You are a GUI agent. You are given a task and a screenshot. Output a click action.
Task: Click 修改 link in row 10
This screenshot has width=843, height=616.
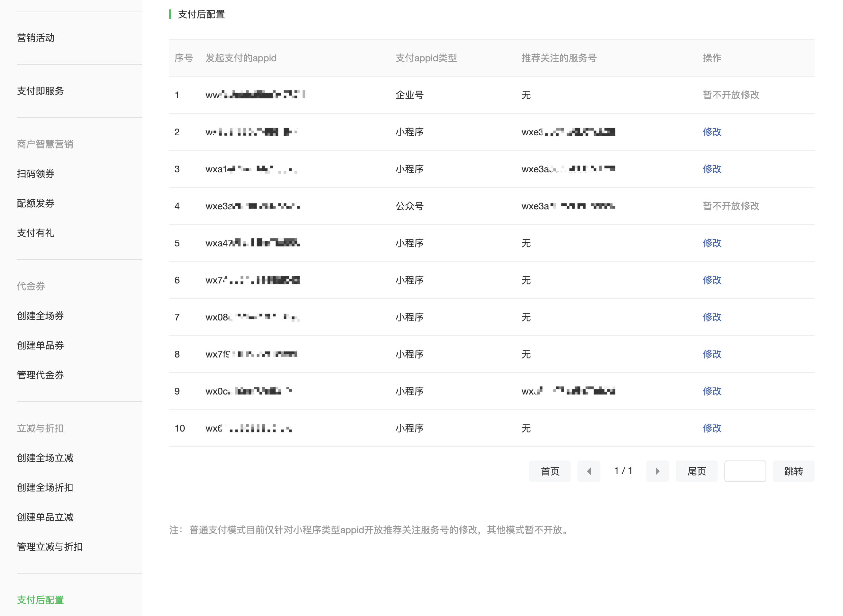pyautogui.click(x=712, y=428)
